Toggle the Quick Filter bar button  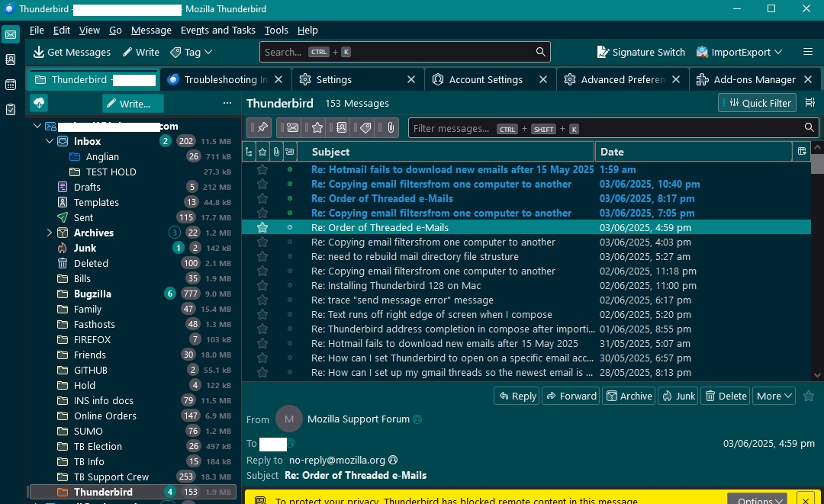tap(757, 103)
